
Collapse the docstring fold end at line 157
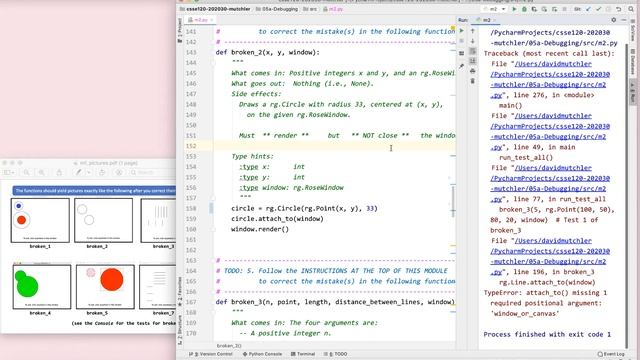coord(213,198)
